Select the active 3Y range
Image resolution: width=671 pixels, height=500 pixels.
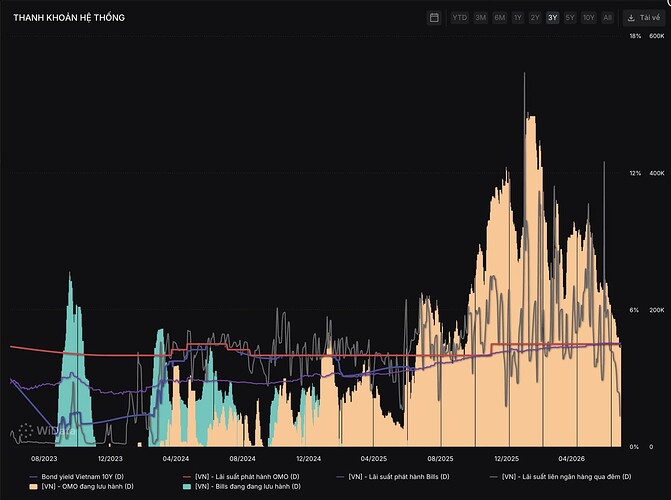(x=552, y=18)
